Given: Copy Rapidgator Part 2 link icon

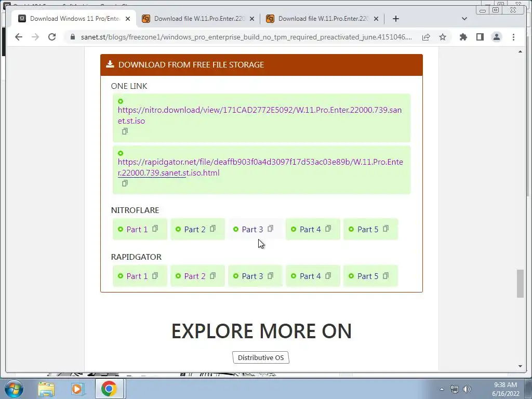Looking at the screenshot, I should (x=212, y=276).
